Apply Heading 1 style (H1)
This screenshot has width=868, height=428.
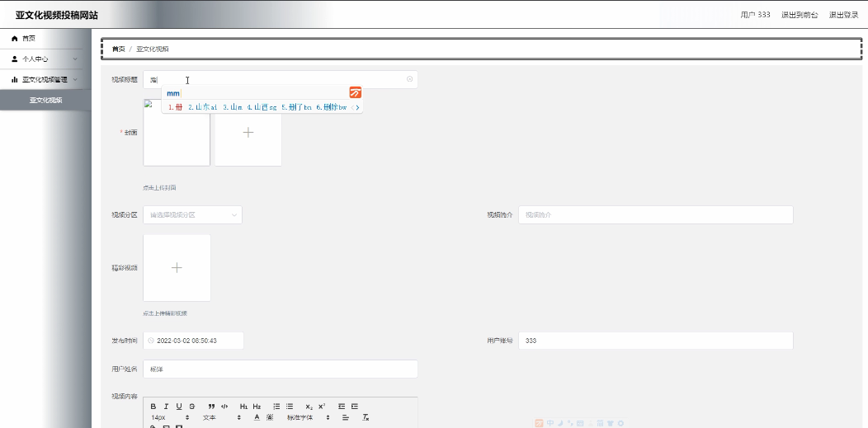click(x=244, y=407)
